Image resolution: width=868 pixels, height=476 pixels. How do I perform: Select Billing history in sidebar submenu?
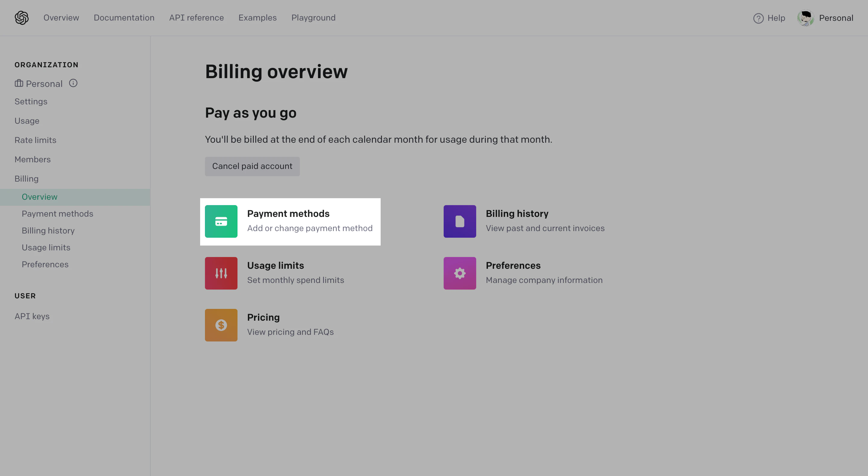click(48, 231)
